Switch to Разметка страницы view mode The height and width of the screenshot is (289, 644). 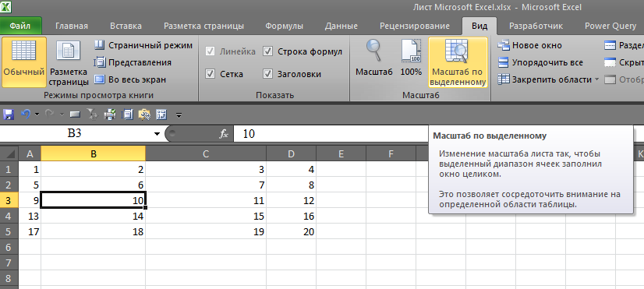click(x=69, y=62)
